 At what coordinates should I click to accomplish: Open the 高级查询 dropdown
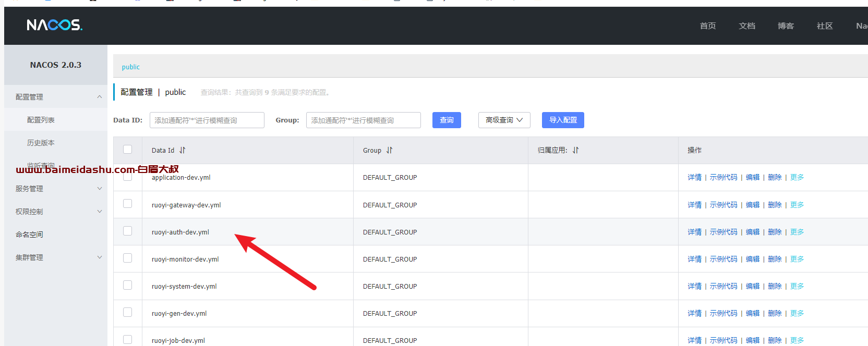(504, 120)
